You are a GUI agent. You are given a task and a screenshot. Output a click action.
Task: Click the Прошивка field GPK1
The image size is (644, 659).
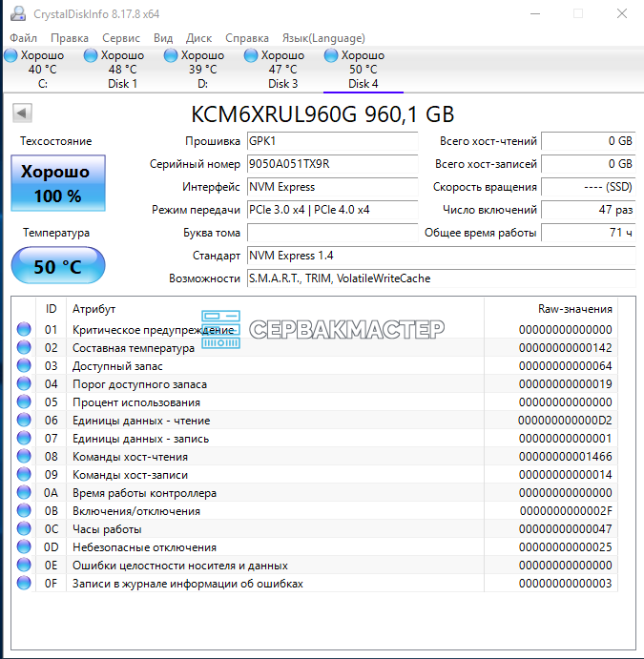(333, 141)
